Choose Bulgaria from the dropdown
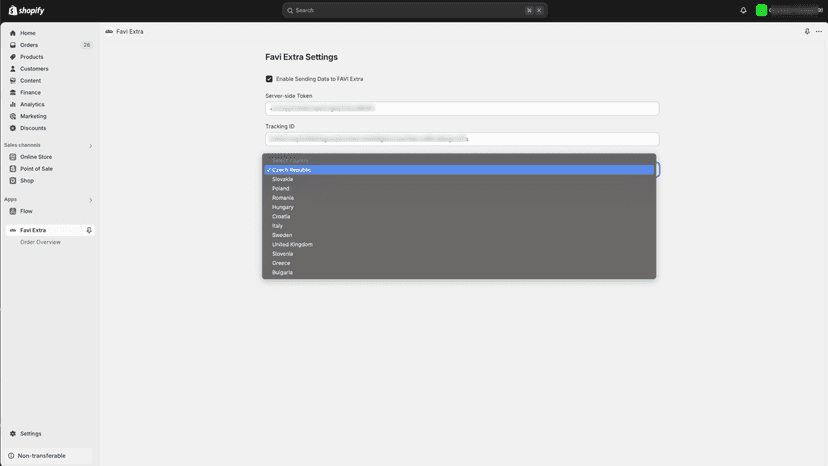The height and width of the screenshot is (466, 828). click(x=459, y=273)
